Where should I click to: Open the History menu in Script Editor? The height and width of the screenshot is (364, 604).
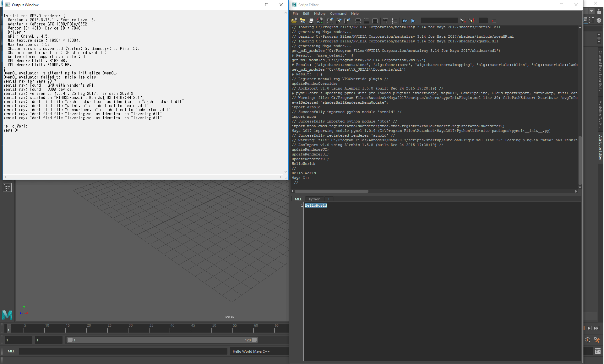point(319,14)
